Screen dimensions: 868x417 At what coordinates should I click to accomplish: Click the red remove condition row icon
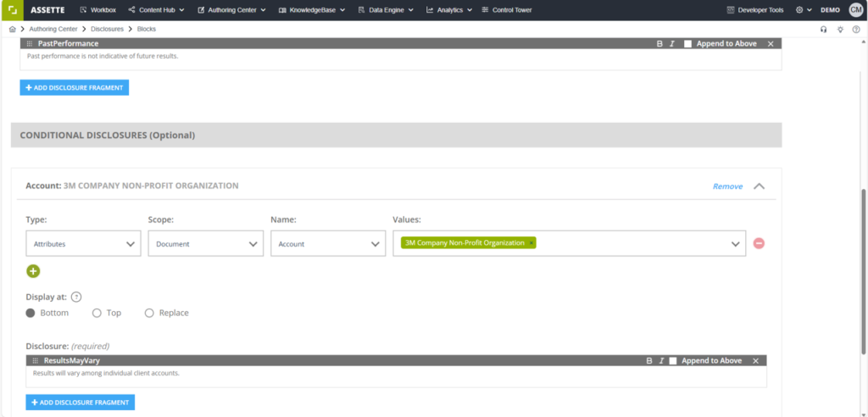759,243
